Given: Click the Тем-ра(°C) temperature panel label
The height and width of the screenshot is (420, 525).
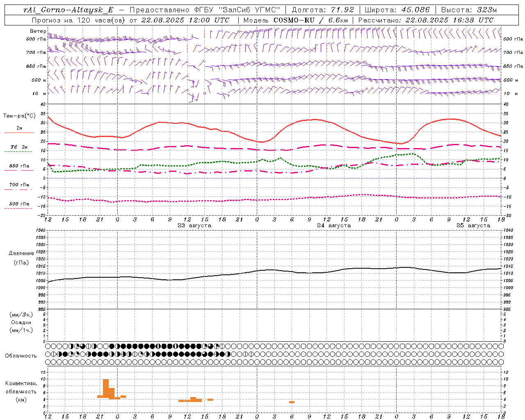Looking at the screenshot, I should point(19,116).
